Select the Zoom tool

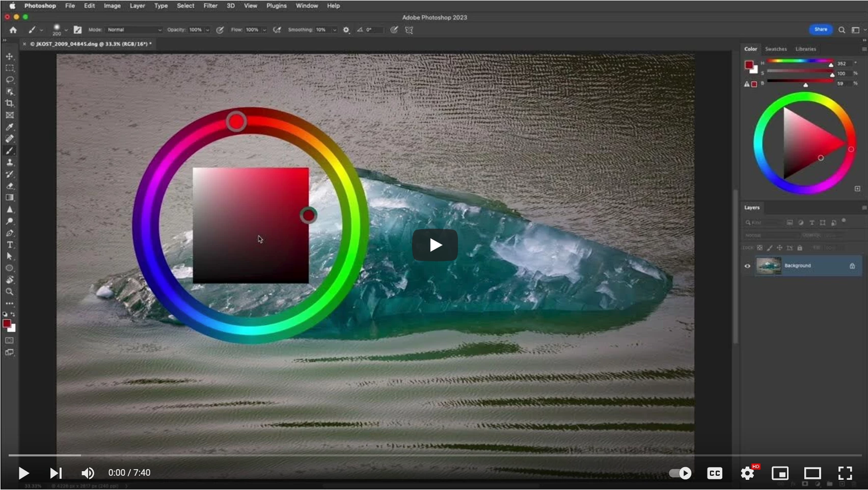click(10, 292)
